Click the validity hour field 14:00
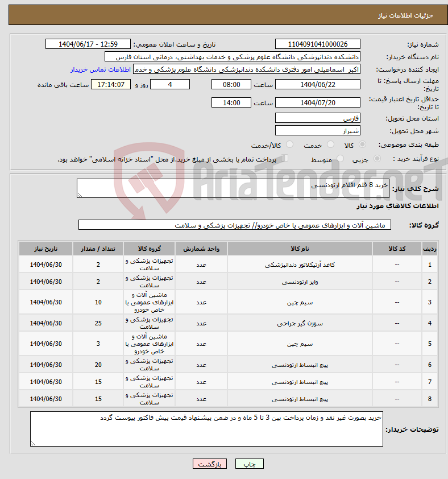 231,102
